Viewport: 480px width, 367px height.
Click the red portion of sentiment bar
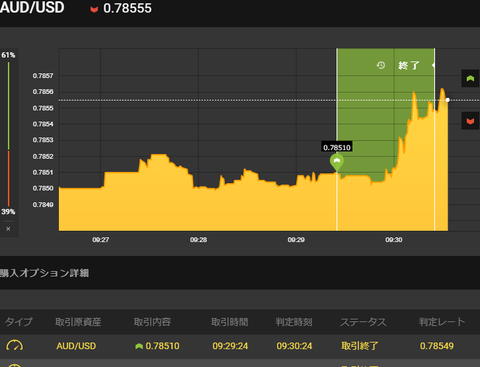coord(8,178)
